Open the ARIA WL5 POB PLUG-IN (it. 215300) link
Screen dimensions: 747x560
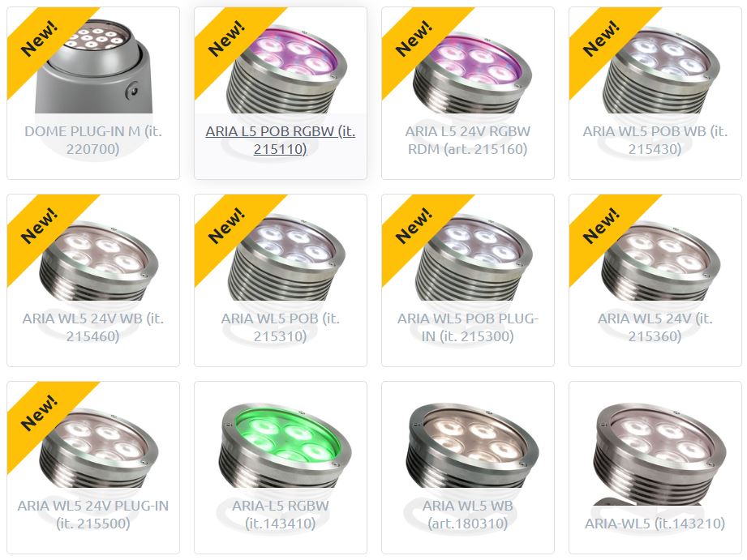tap(468, 327)
